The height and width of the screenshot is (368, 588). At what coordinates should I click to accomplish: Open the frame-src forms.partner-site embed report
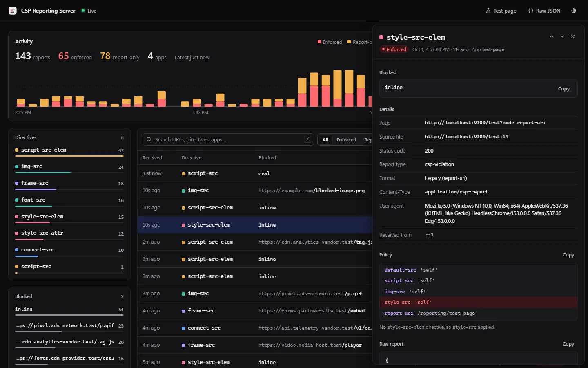tap(255, 311)
